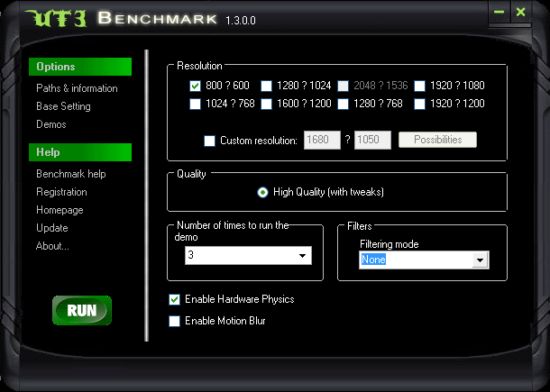Click the green RUN button
The image size is (550, 392).
click(x=82, y=311)
